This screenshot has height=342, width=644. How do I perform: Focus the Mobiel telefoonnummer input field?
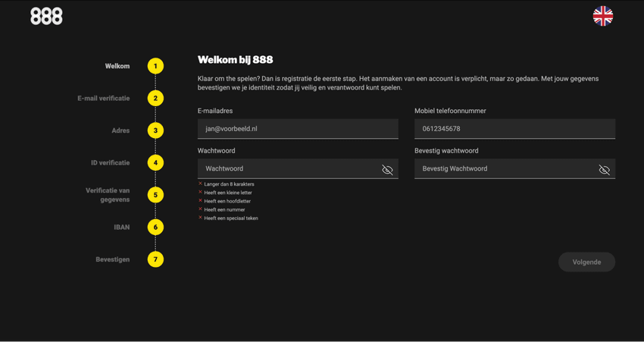514,129
